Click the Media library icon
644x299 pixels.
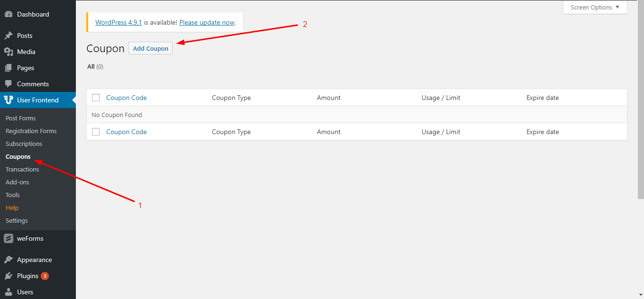click(x=9, y=52)
